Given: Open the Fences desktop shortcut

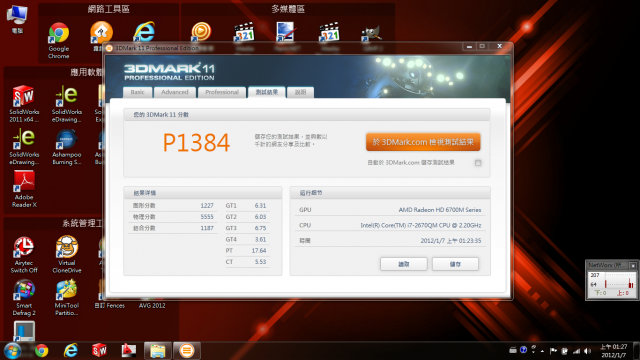Looking at the screenshot, I should tap(109, 305).
